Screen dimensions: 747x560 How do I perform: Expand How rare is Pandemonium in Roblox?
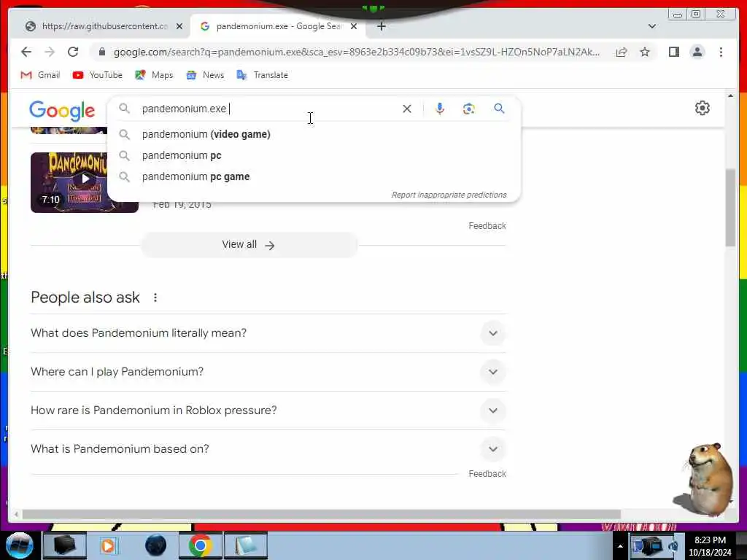coord(268,411)
